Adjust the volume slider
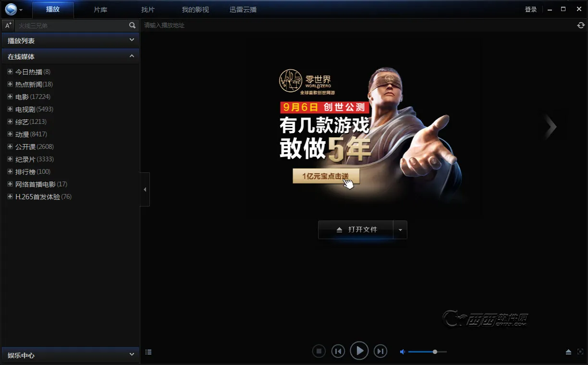 434,352
